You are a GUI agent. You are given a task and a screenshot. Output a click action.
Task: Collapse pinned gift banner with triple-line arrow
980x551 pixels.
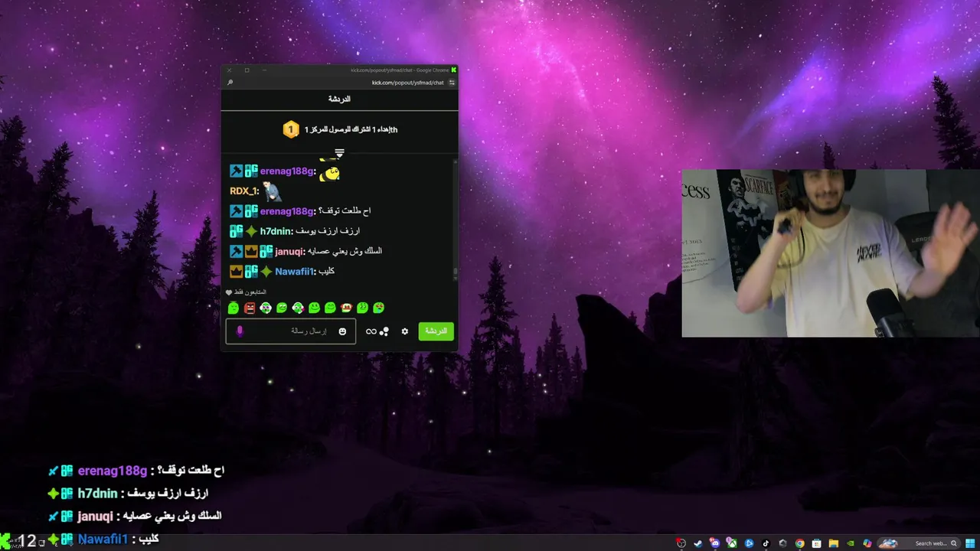click(x=339, y=153)
